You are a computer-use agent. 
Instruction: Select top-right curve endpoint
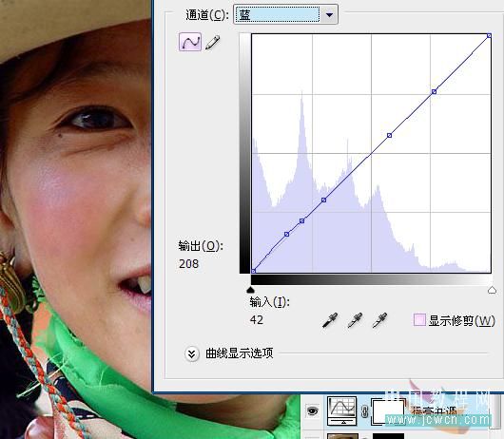pyautogui.click(x=489, y=36)
